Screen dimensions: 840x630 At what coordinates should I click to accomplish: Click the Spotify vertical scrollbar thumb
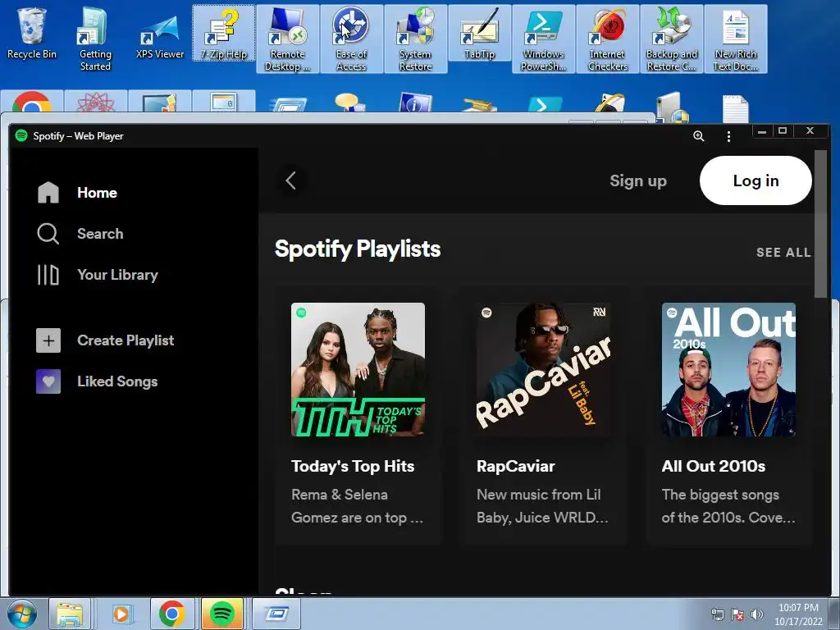(820, 223)
